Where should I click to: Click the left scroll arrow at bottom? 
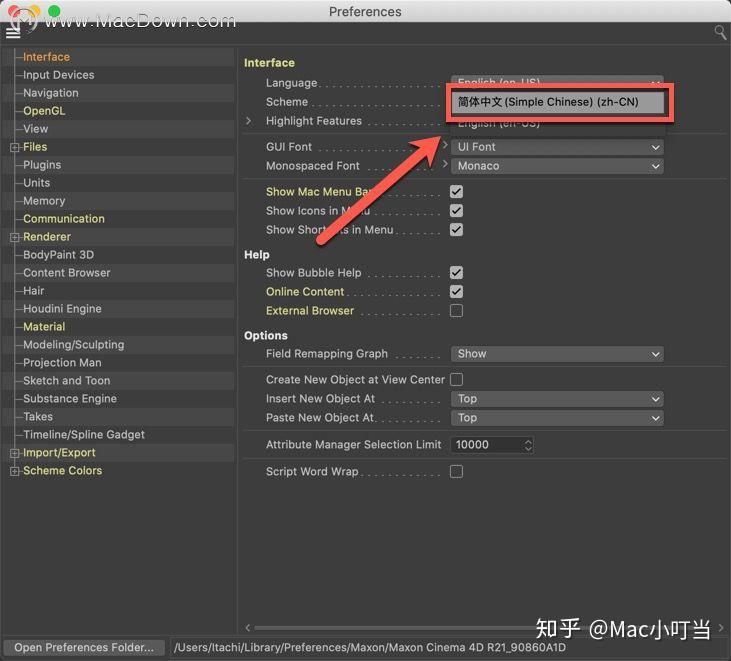pos(248,628)
